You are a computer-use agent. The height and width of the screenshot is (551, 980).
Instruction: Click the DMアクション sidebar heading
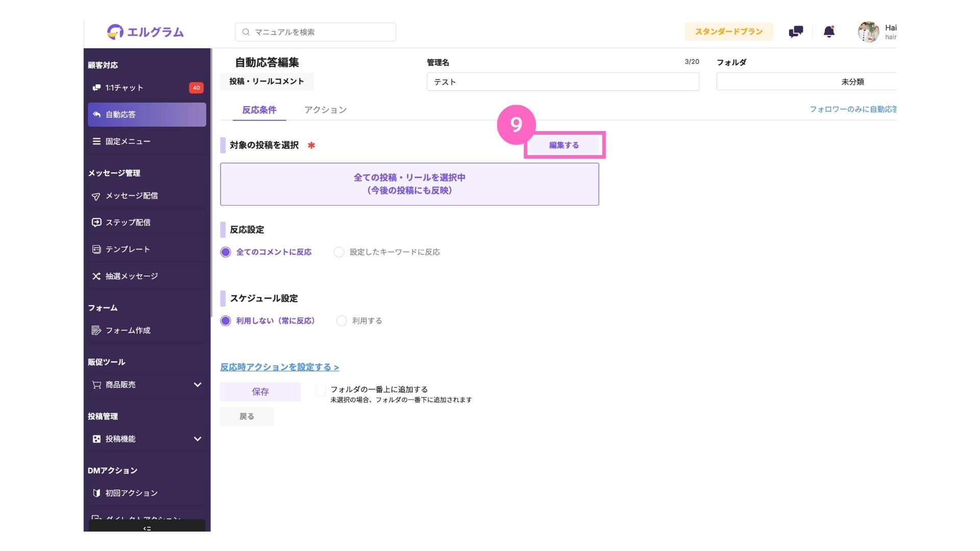[x=112, y=470]
